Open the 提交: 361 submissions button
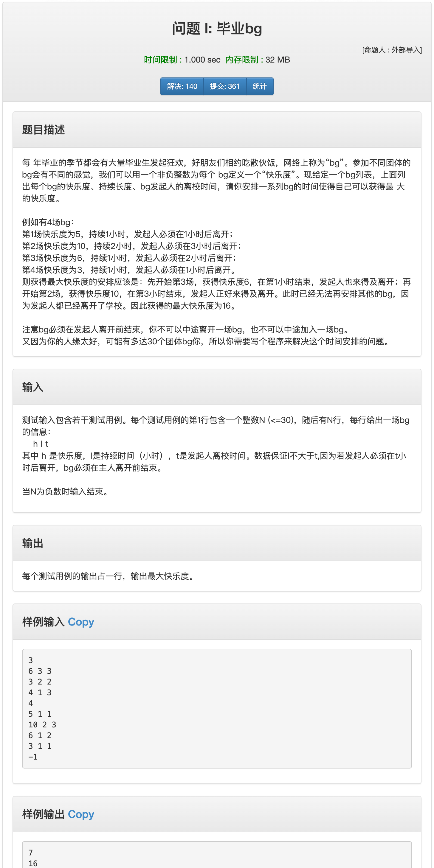 [x=224, y=86]
